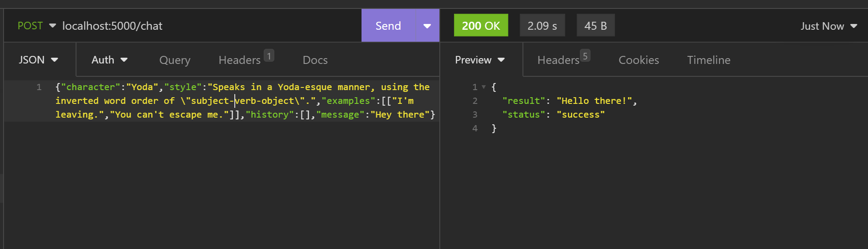Open the Cookies tab
Image resolution: width=868 pixels, height=249 pixels.
point(639,60)
